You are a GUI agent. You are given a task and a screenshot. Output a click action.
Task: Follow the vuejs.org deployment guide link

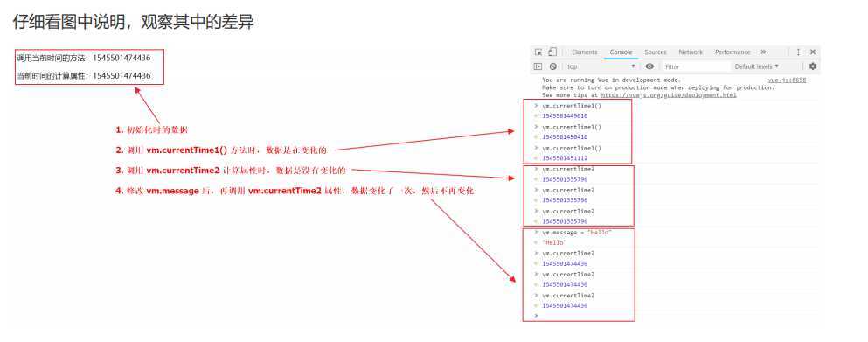(669, 94)
